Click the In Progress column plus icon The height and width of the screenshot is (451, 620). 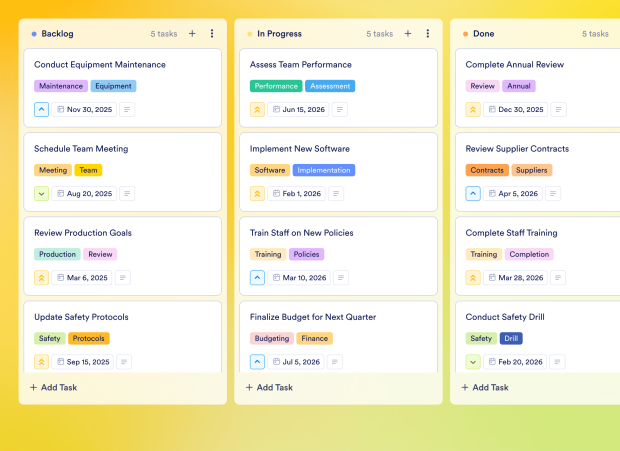point(408,34)
